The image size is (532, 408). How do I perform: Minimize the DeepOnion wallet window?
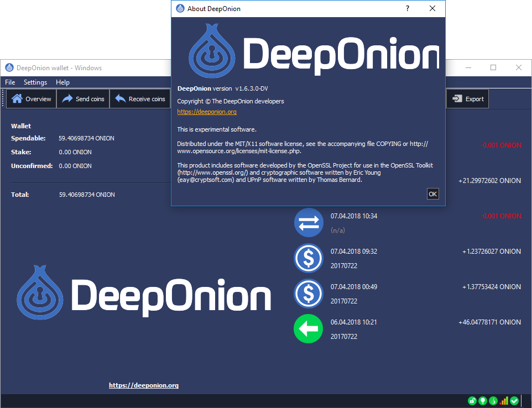[468, 68]
